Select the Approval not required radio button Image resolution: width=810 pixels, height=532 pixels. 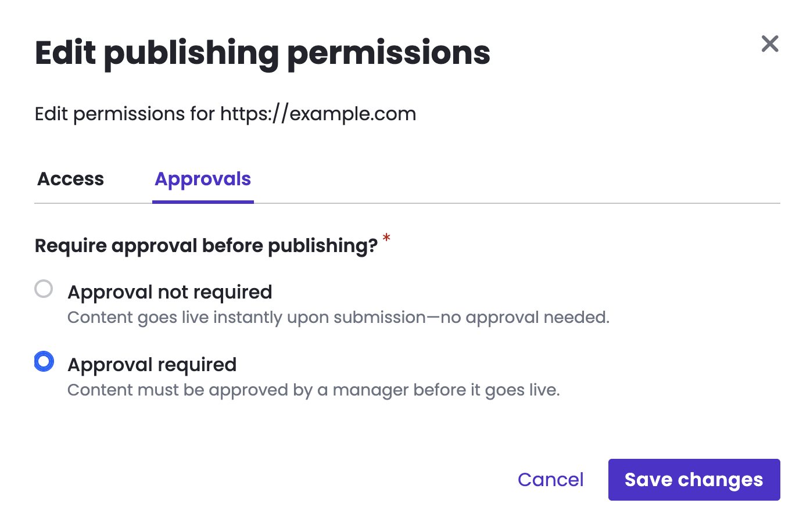point(44,289)
